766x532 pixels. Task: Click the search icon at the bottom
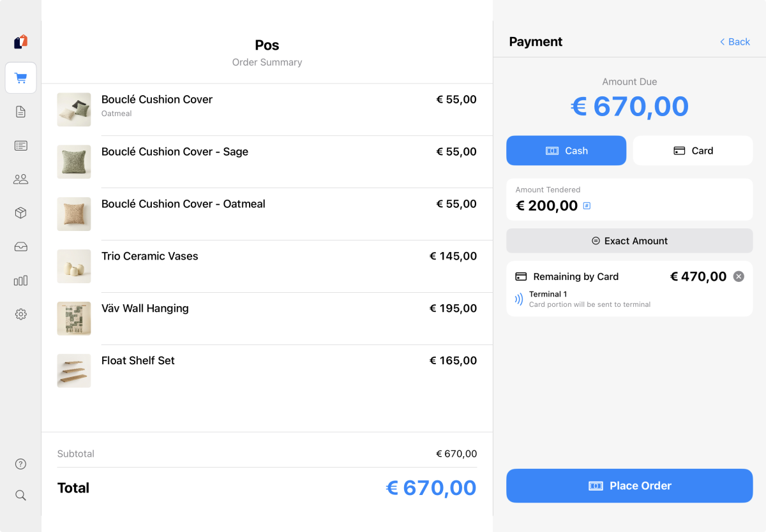tap(20, 495)
